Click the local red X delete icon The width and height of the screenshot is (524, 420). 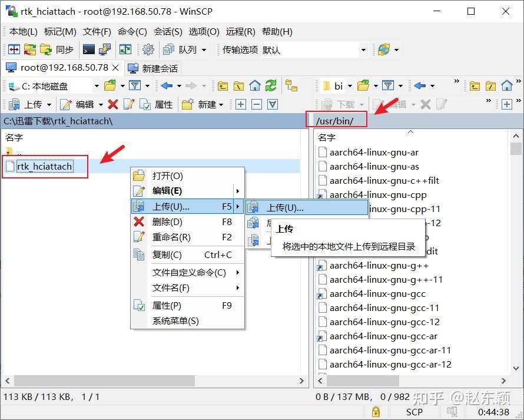coord(113,104)
